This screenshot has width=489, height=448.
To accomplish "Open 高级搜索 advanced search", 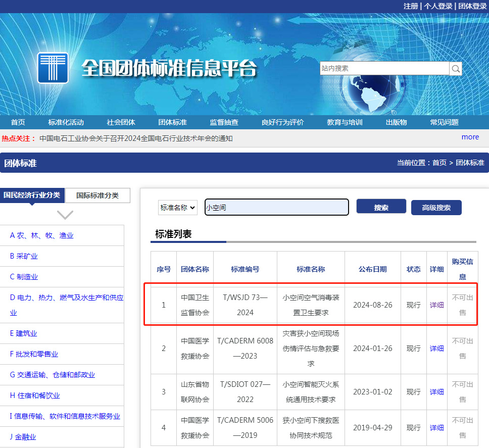I will click(x=436, y=207).
